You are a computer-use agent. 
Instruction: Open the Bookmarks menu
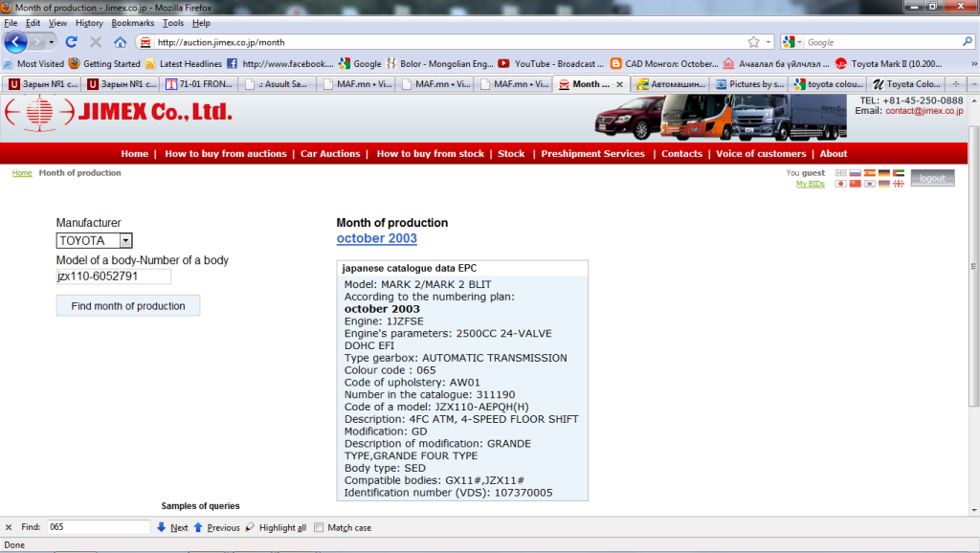[133, 22]
